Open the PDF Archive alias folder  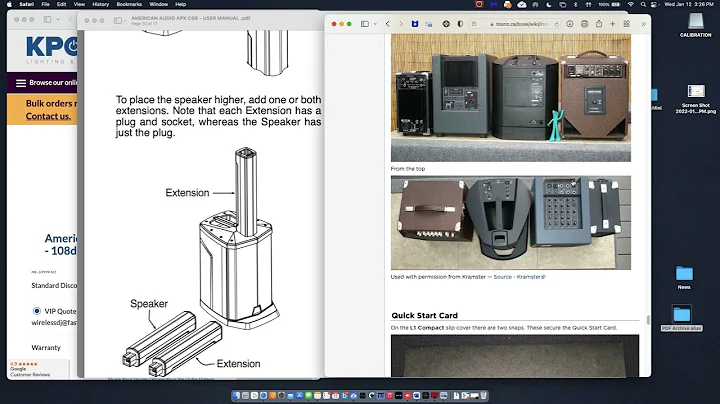(x=682, y=318)
